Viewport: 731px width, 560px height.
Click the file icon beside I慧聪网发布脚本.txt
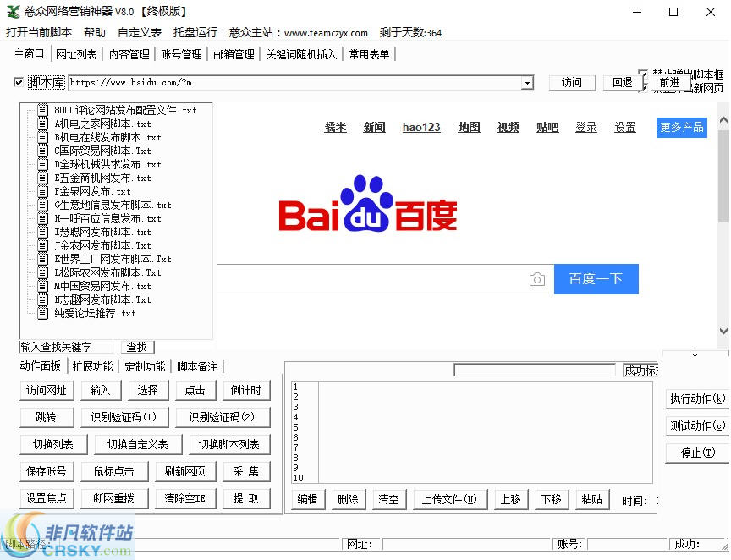pos(42,232)
